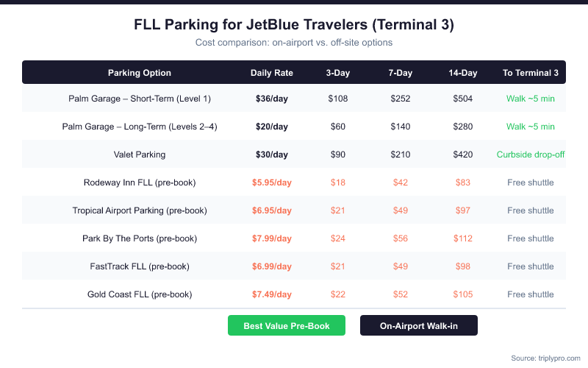
Task: Select Tropical Airport Parking (pre-book) row
Action: [140, 210]
